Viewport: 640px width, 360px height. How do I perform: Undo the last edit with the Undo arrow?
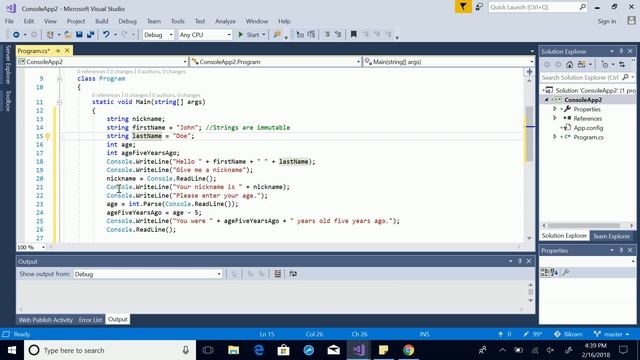click(x=106, y=35)
